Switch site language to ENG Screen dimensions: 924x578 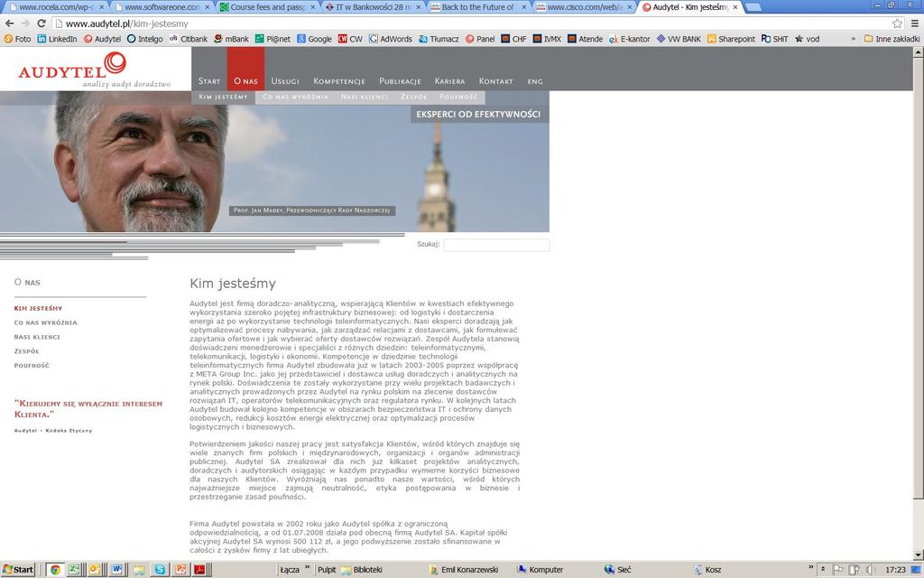pos(535,81)
